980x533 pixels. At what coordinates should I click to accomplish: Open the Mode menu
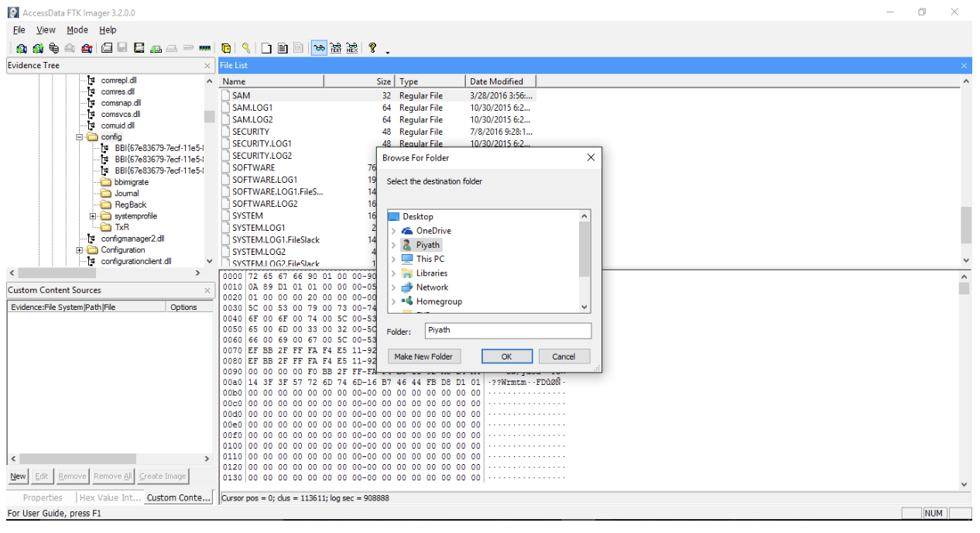[x=77, y=30]
